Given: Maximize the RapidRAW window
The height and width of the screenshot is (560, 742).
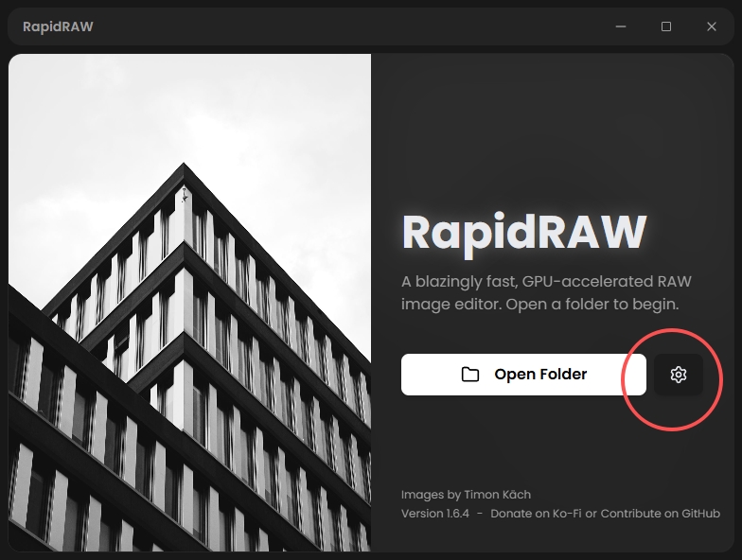Looking at the screenshot, I should [x=666, y=26].
